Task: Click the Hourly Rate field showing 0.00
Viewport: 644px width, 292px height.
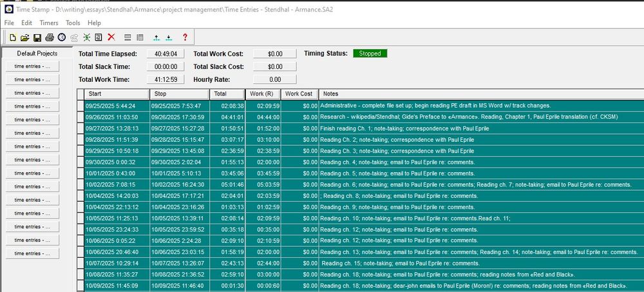Action: [x=275, y=80]
